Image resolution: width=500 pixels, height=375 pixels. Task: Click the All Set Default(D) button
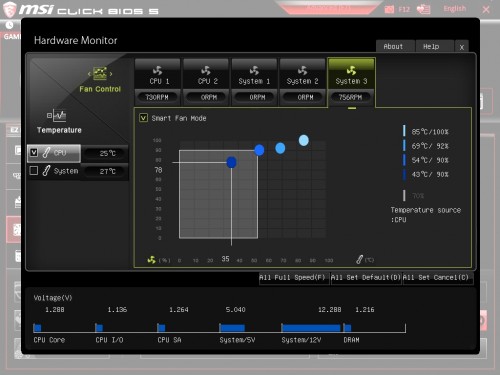point(366,278)
